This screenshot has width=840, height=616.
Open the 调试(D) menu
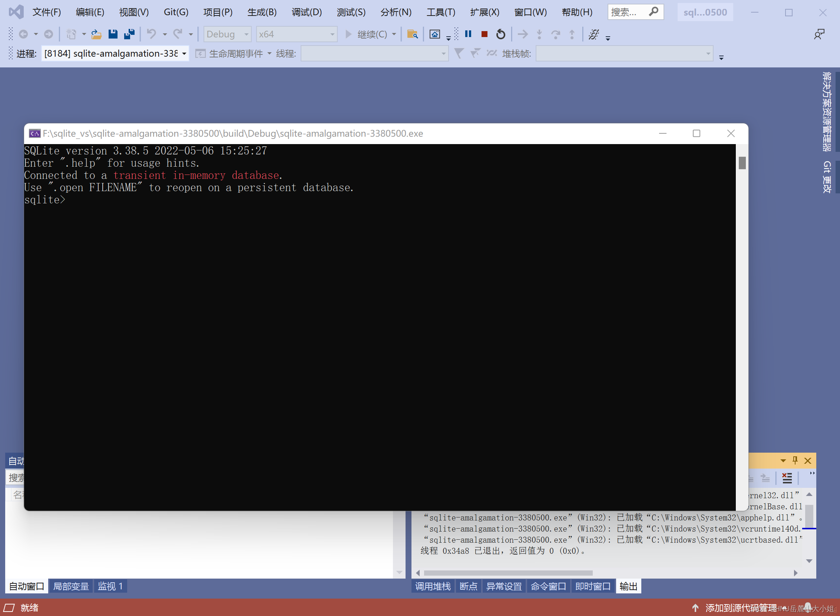pyautogui.click(x=306, y=12)
